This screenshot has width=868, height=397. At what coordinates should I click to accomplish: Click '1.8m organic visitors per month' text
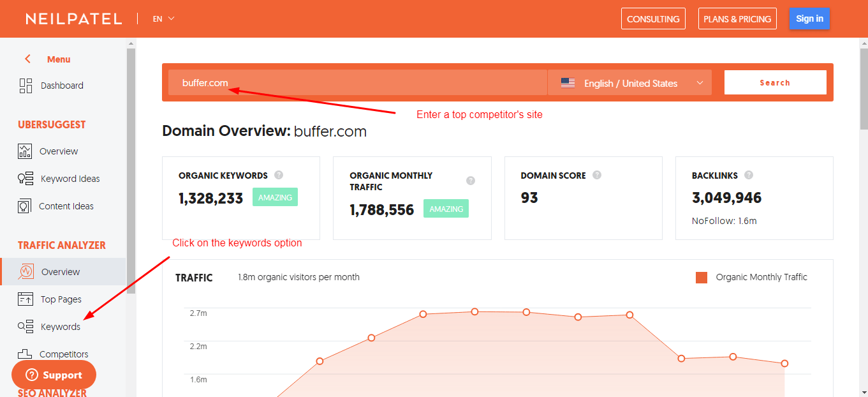coord(298,277)
